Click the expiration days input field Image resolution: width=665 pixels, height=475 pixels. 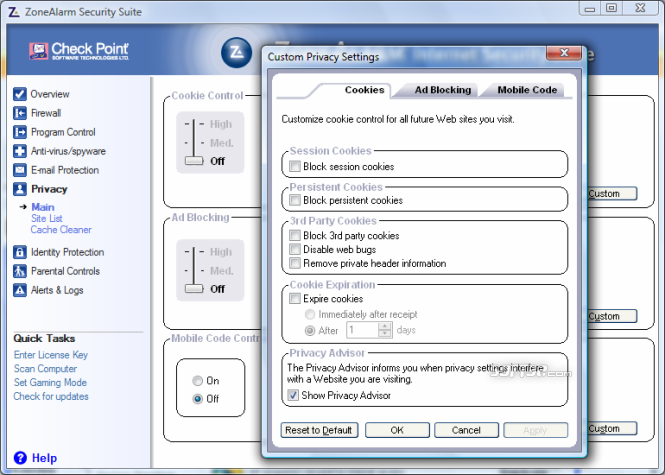point(362,330)
